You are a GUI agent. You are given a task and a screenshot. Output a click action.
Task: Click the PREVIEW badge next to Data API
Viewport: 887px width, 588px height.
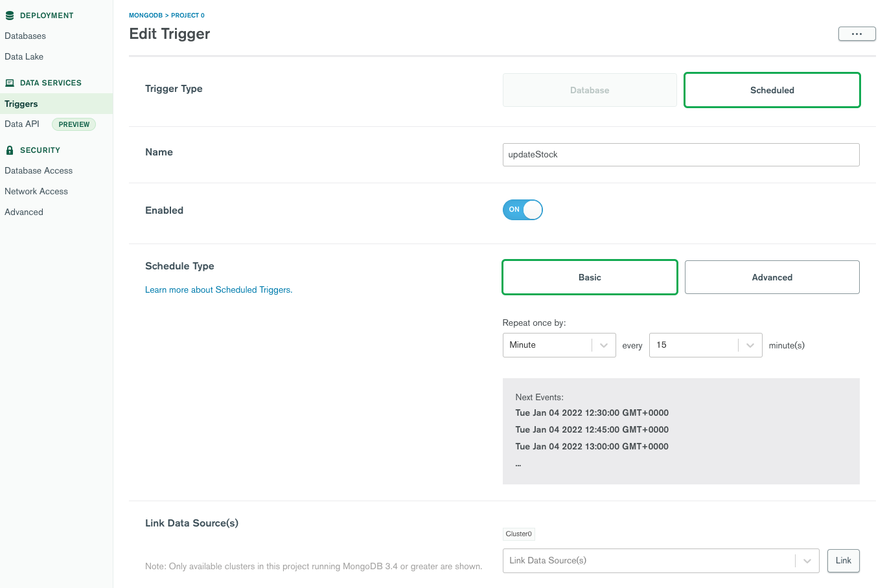click(x=74, y=124)
